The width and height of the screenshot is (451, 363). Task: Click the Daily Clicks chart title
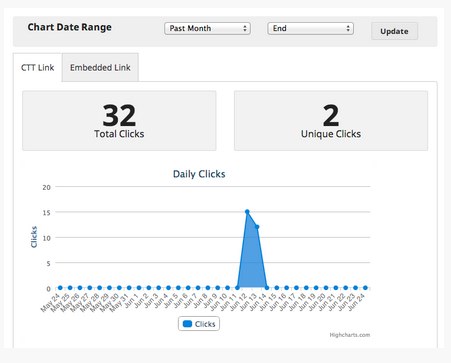[199, 174]
